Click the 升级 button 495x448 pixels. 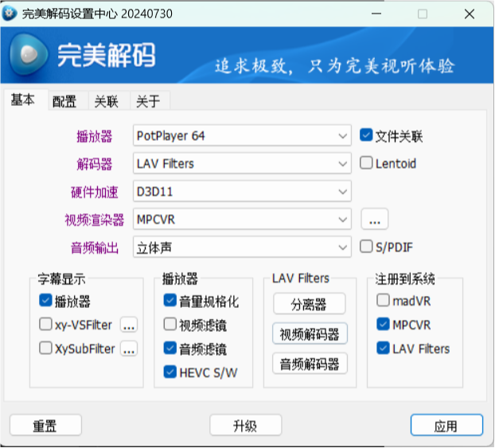pyautogui.click(x=245, y=426)
